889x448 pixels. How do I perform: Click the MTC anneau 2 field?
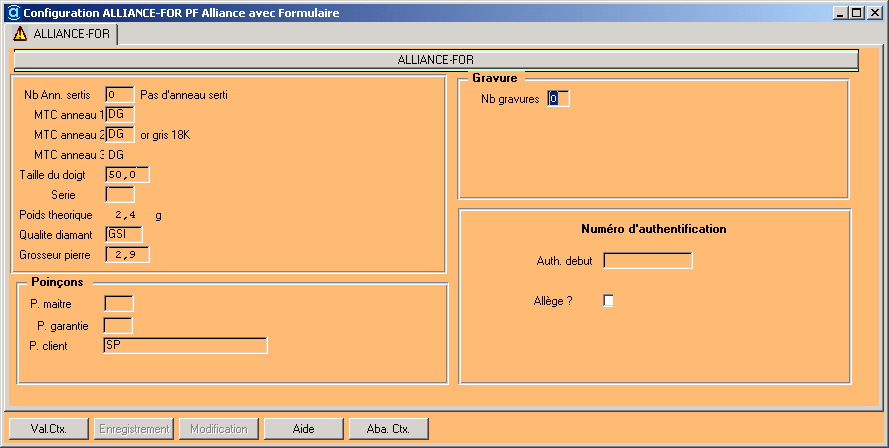119,135
